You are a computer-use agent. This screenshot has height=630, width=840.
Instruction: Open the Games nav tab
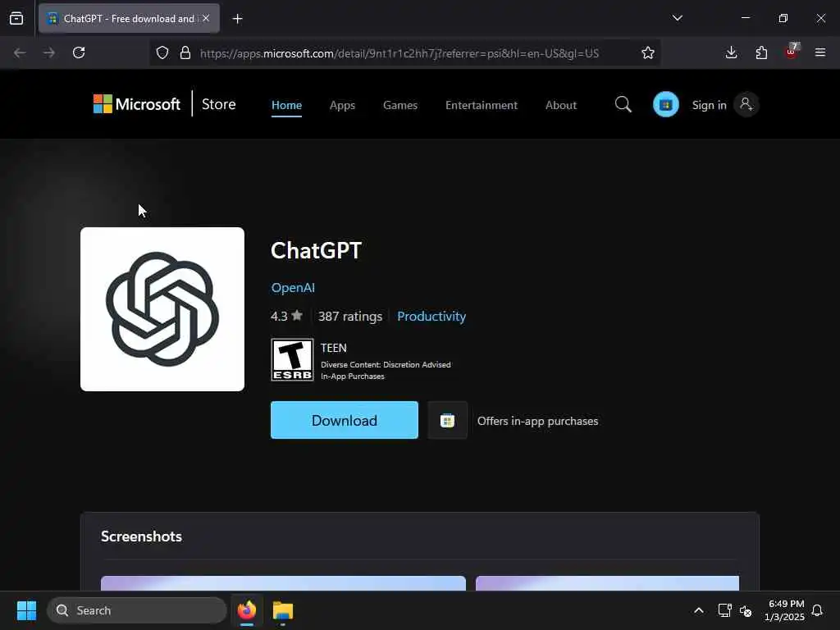(x=400, y=105)
